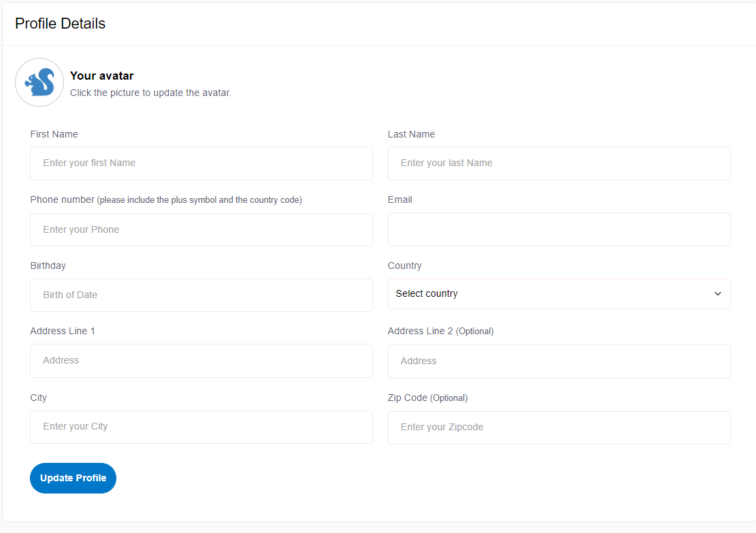This screenshot has height=533, width=756.
Task: Open the Birth of Date field
Action: (x=201, y=295)
